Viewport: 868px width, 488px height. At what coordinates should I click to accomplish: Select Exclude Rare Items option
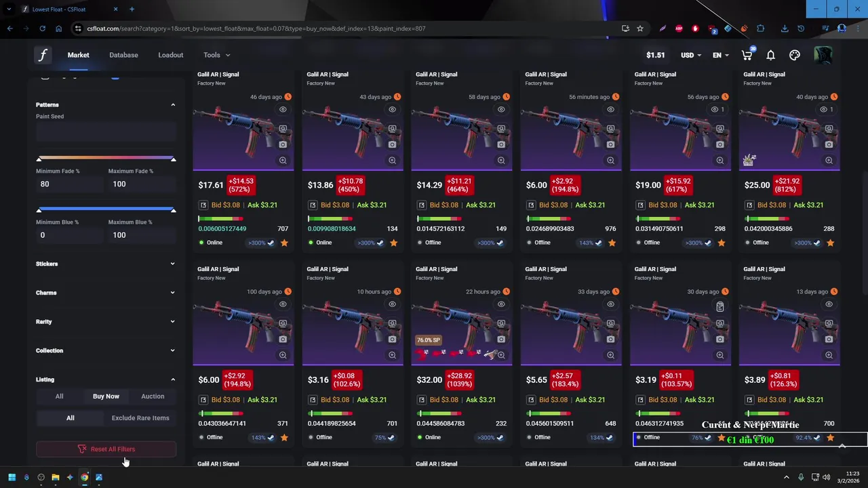[x=140, y=418]
